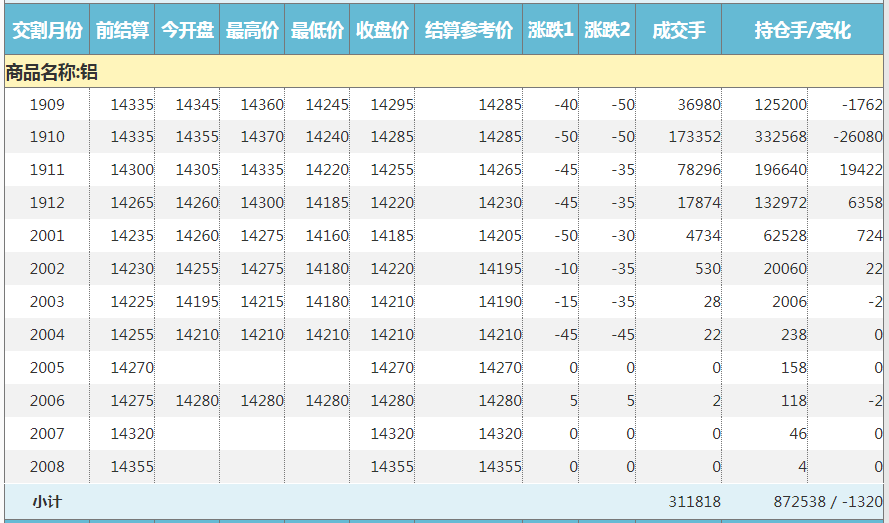Screen dimensions: 889x523
Task: Click the 成交手 column header
Action: [x=678, y=31]
